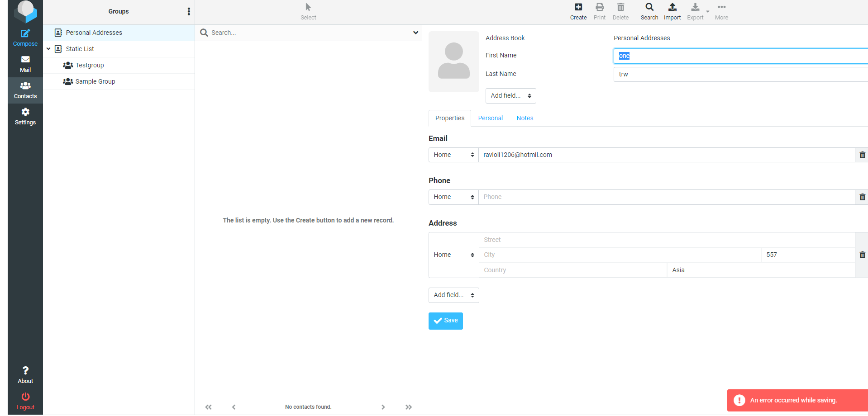Import contacts from a file
The height and width of the screenshot is (416, 868).
(x=672, y=11)
